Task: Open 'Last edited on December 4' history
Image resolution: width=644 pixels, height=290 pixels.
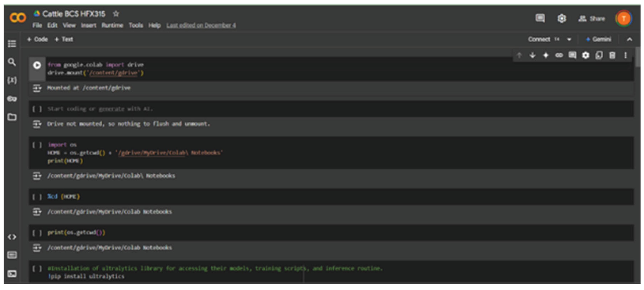Action: point(201,26)
